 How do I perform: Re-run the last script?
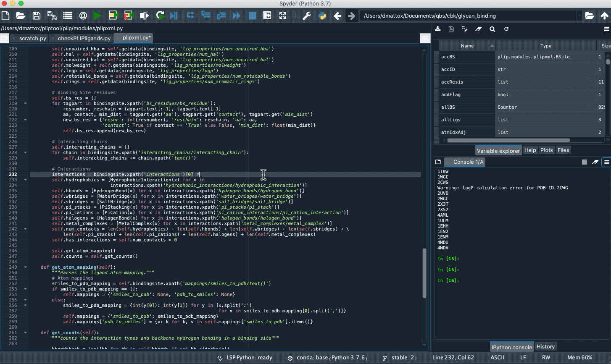coord(160,16)
